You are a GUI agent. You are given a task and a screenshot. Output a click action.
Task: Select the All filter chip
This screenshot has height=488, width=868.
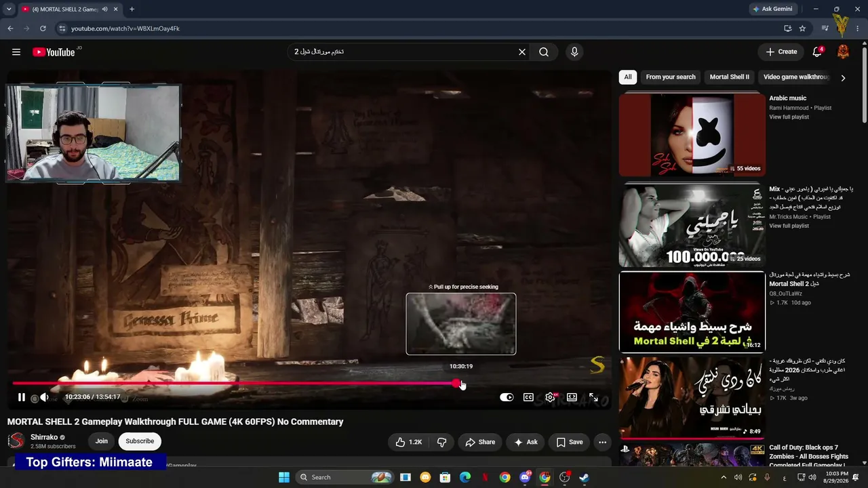628,77
